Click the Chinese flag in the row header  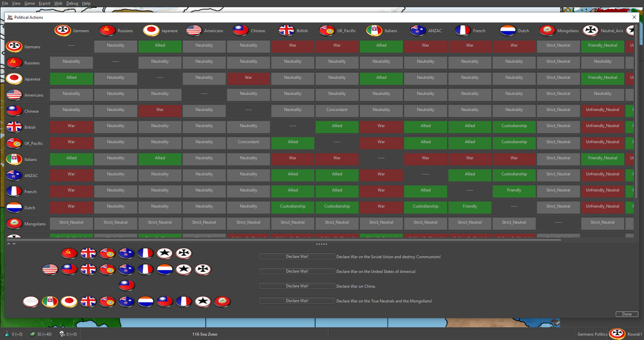pos(14,111)
